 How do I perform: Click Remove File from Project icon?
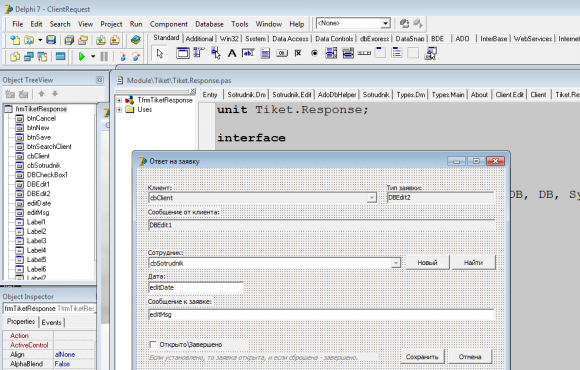point(115,40)
